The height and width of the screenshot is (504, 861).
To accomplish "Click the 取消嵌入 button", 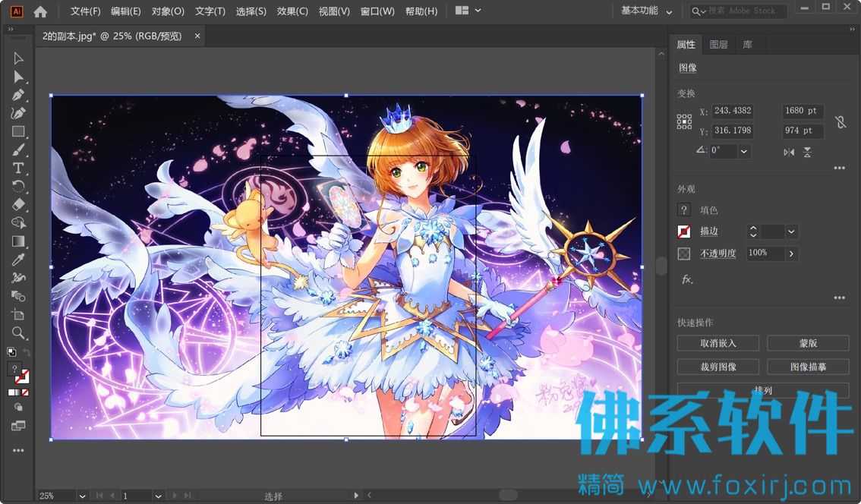I will pyautogui.click(x=717, y=343).
